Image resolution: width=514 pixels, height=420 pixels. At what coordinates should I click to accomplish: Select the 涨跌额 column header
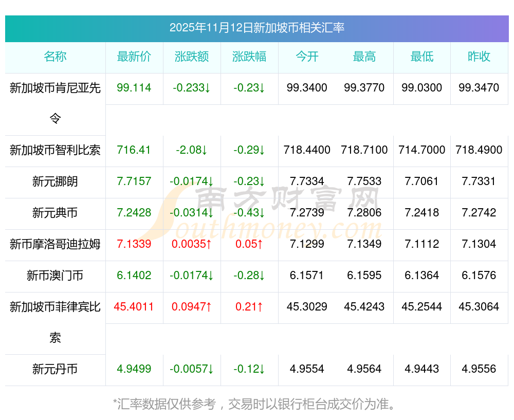(x=192, y=57)
